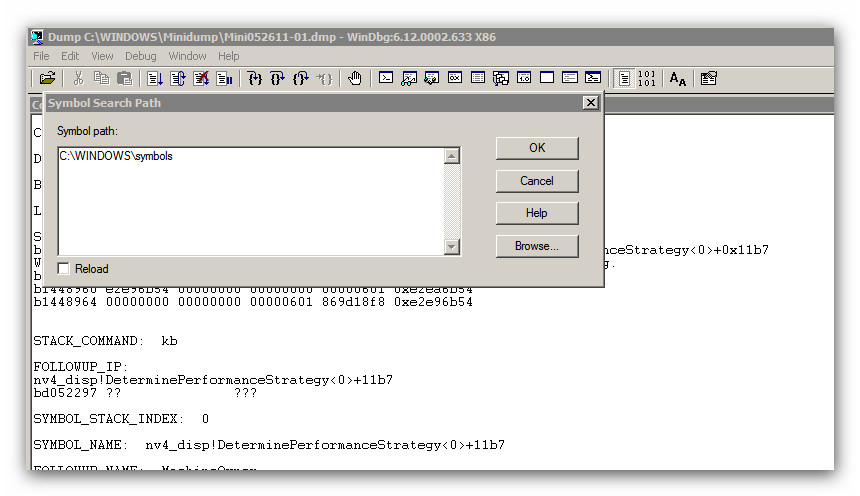Open the Scratch Pad blank window icon

(547, 78)
